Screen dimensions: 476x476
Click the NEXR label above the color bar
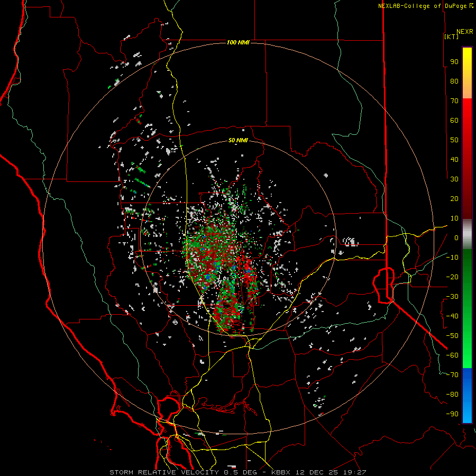[x=465, y=32]
